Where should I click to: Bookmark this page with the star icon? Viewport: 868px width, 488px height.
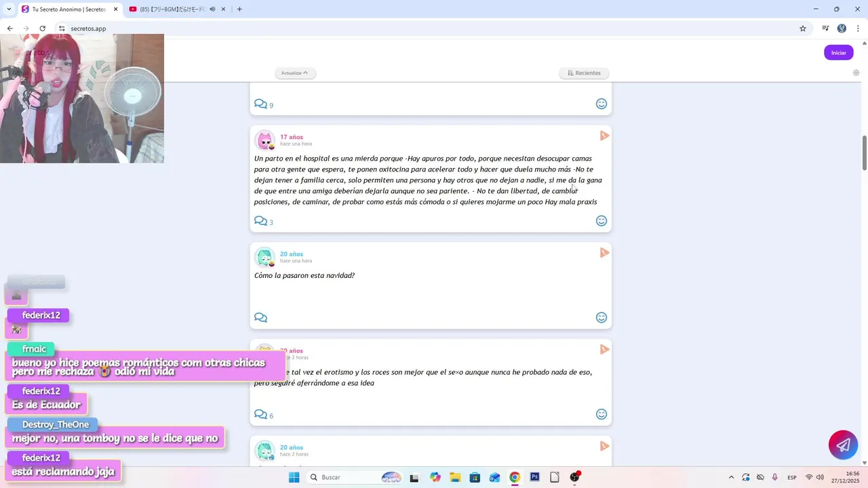(x=803, y=28)
